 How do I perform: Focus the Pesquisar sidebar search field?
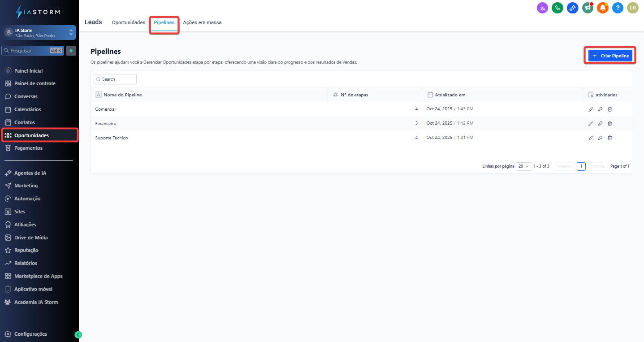[x=33, y=51]
